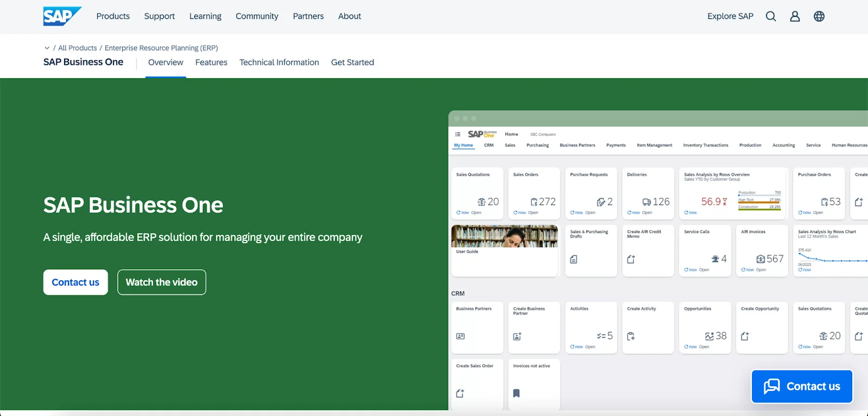
Task: Click Enterprise Resource Planning (ERP) breadcrumb
Action: coord(161,48)
